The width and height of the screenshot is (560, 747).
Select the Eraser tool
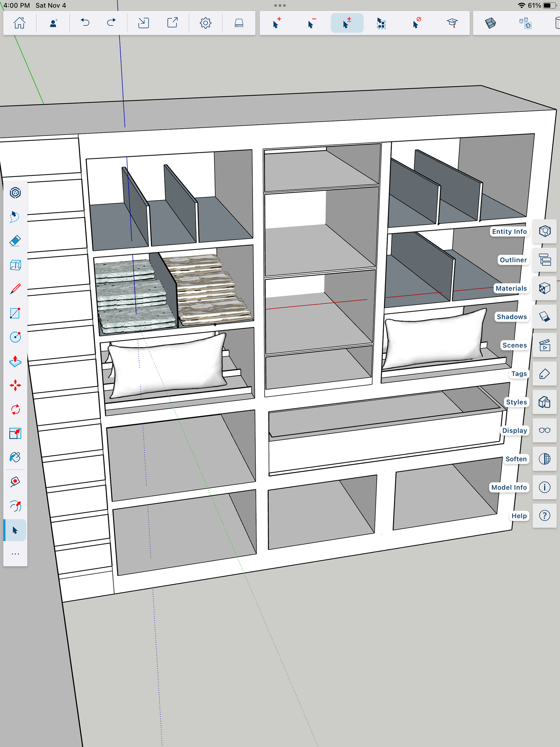click(15, 241)
